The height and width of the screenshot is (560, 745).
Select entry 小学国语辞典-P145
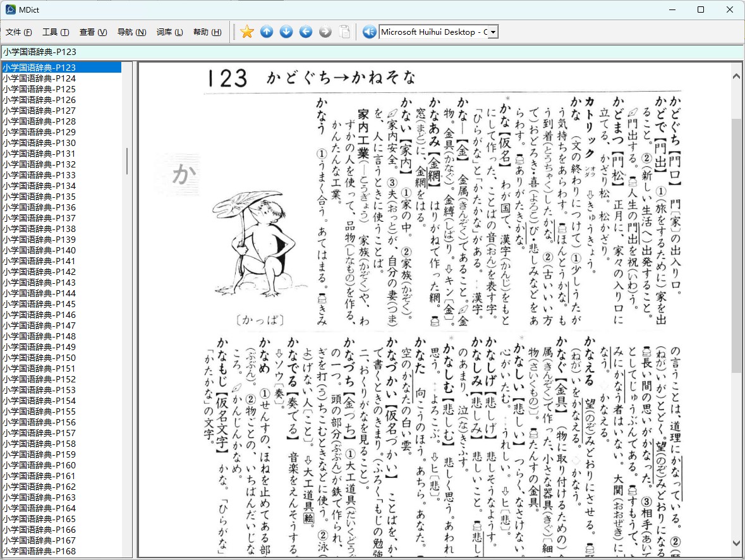[x=61, y=304]
